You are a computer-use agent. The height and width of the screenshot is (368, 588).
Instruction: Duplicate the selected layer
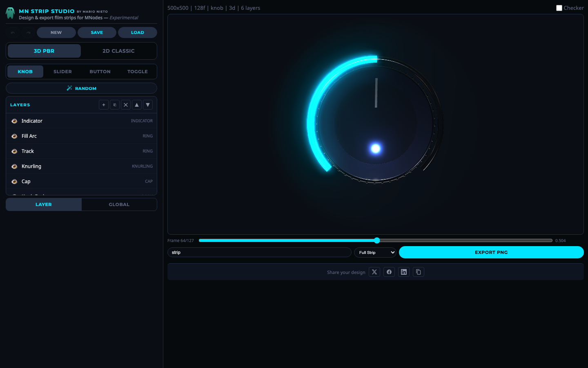115,105
